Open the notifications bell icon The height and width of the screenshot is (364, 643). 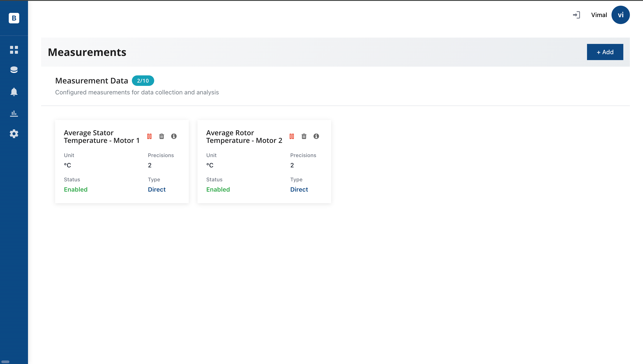[14, 92]
